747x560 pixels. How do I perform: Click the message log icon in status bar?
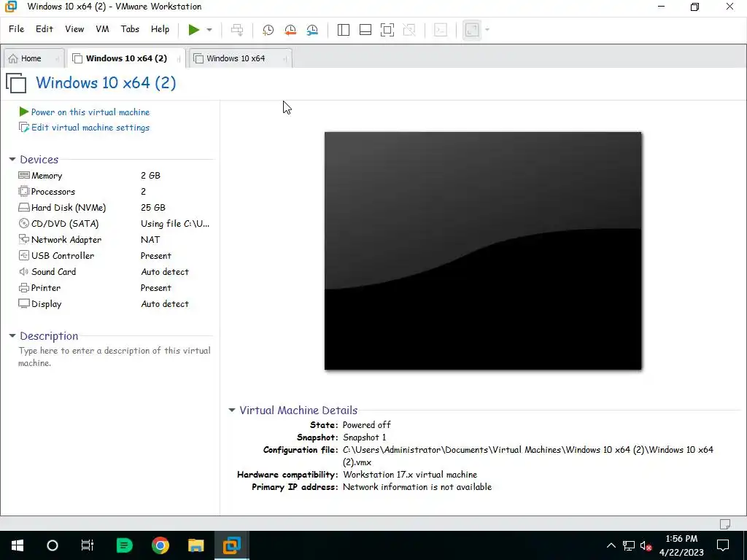click(725, 524)
